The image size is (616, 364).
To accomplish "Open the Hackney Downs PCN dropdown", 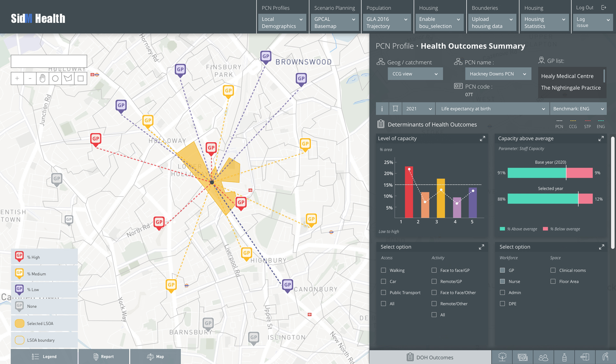I will coord(498,74).
